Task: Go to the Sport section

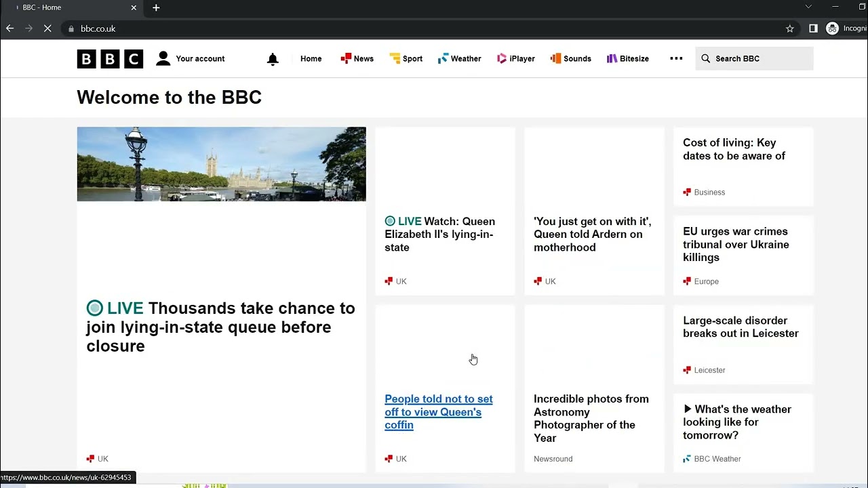Action: coord(406,59)
